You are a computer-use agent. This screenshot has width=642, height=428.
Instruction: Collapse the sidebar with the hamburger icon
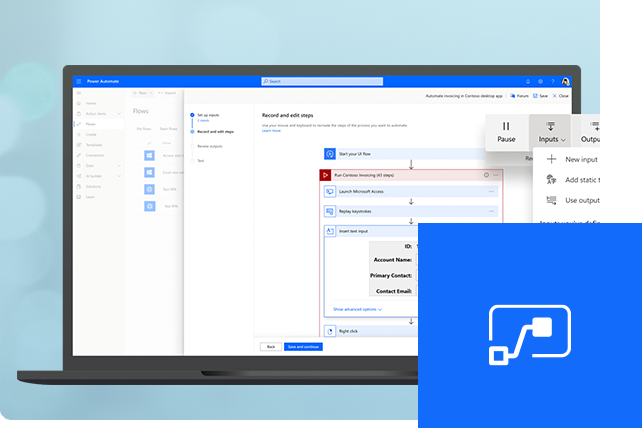pos(79,93)
